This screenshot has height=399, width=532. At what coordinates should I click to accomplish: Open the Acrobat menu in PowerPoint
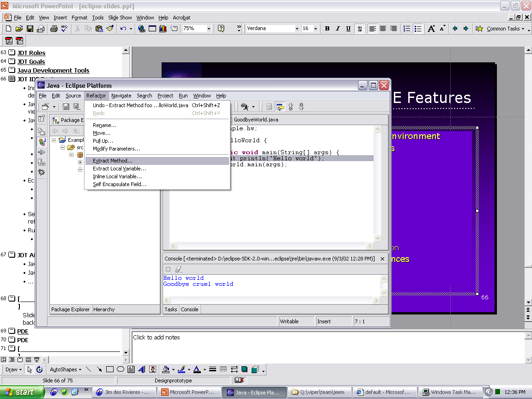[x=181, y=18]
